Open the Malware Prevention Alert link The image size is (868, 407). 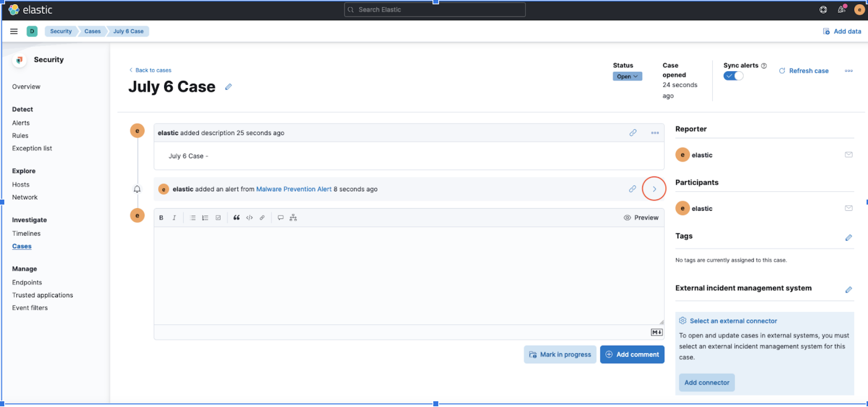(x=294, y=189)
